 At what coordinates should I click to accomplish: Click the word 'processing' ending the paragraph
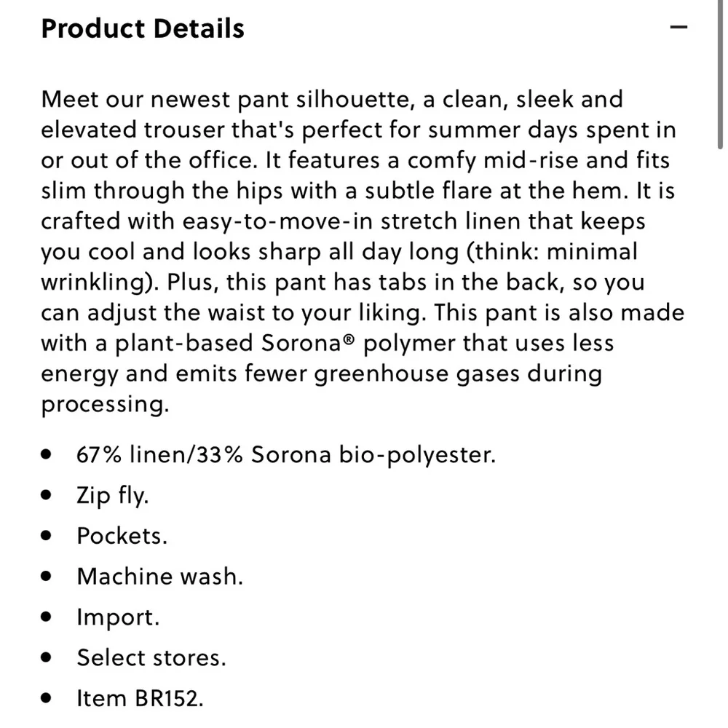103,405
